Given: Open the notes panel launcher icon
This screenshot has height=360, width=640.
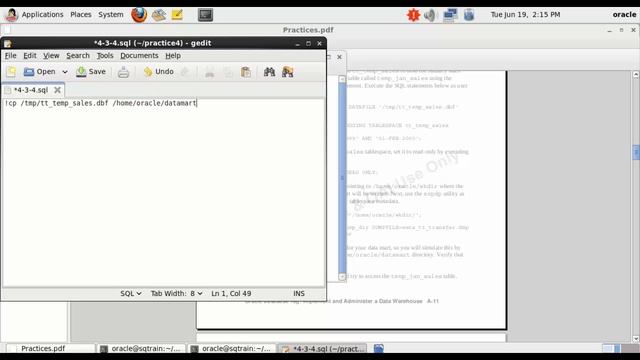Looking at the screenshot, I should [177, 15].
